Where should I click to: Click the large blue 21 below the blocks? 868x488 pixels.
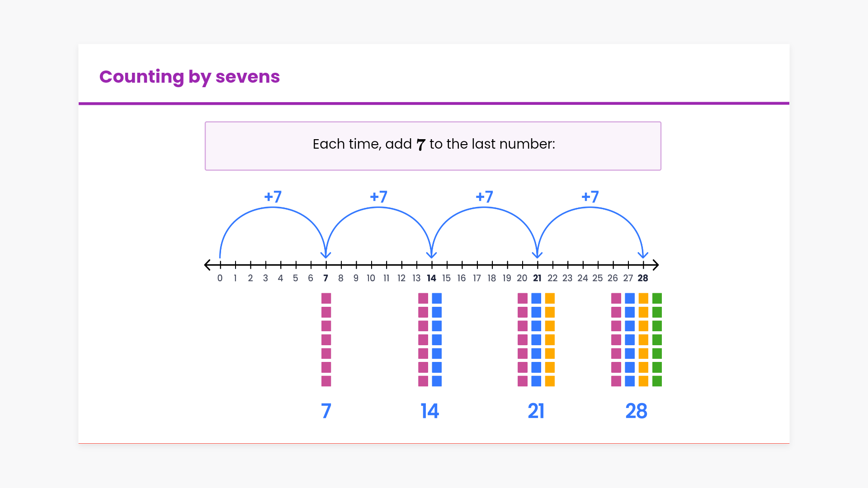click(536, 411)
